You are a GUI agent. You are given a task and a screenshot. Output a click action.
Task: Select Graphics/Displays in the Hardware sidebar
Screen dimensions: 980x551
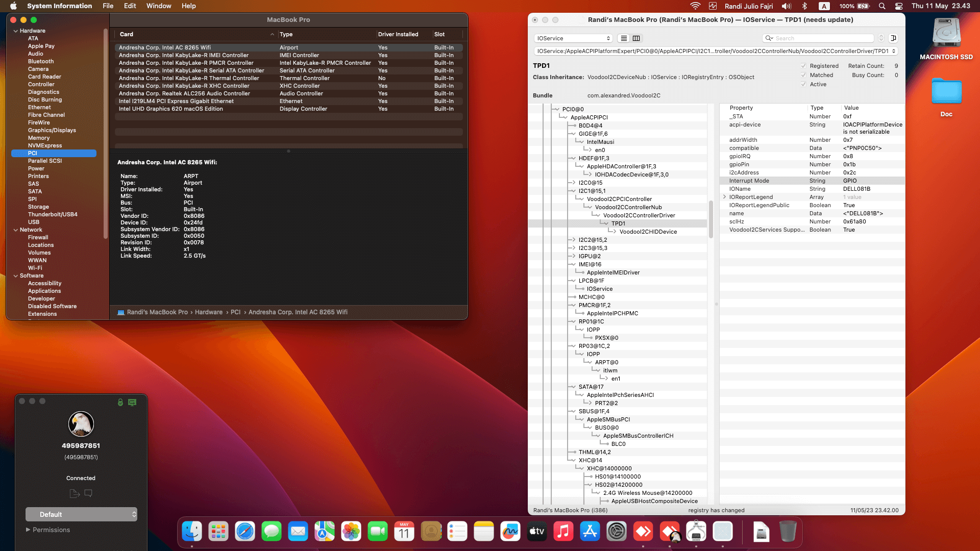[x=52, y=130]
